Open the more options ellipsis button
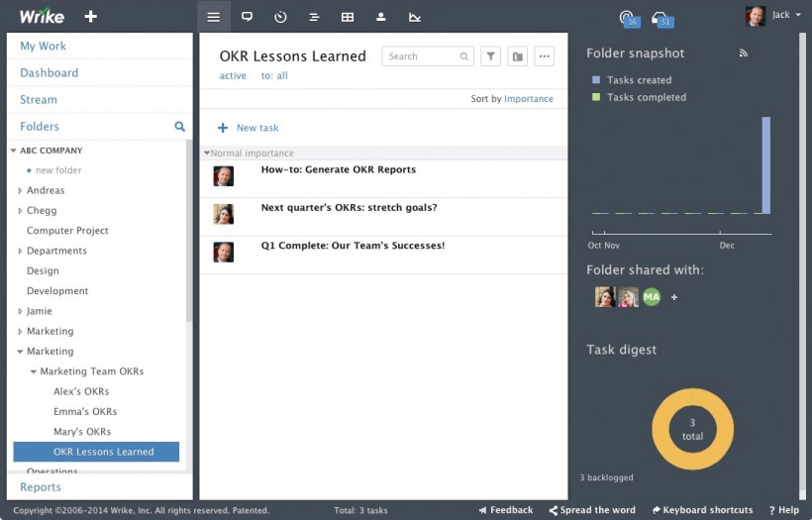Viewport: 812px width, 520px height. point(545,55)
